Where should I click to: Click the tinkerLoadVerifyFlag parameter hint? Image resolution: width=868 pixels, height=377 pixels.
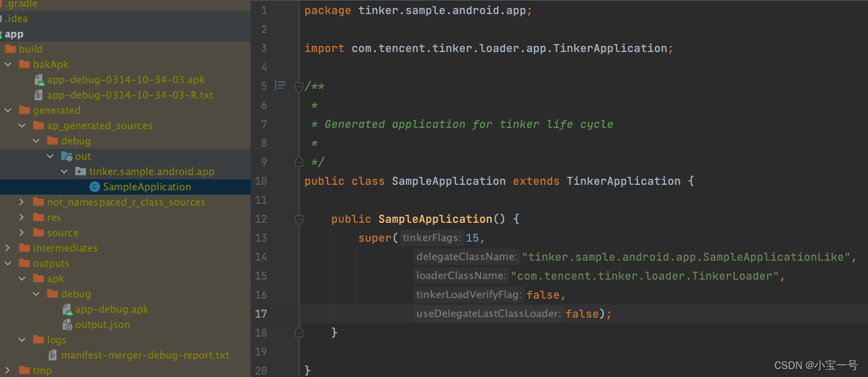tap(469, 295)
